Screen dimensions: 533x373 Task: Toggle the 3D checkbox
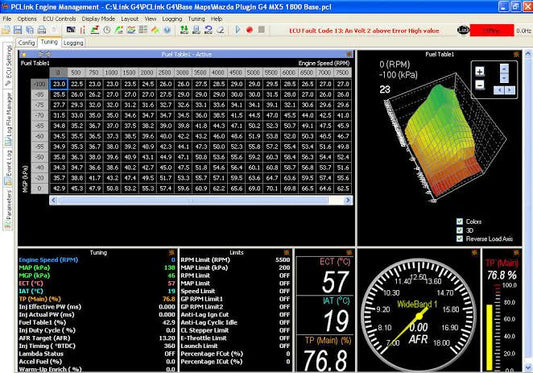point(460,230)
